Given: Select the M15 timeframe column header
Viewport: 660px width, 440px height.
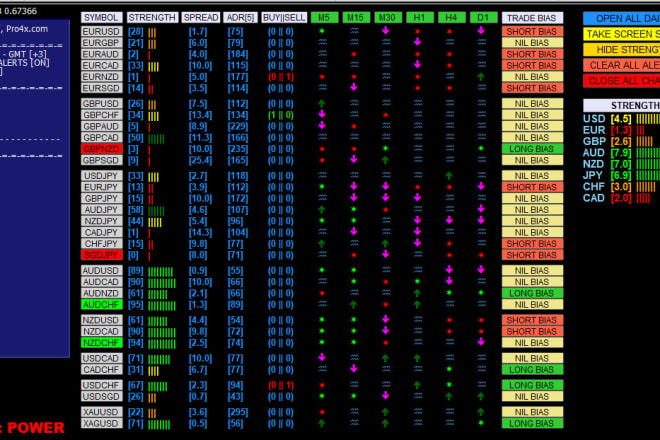Looking at the screenshot, I should pos(356,18).
